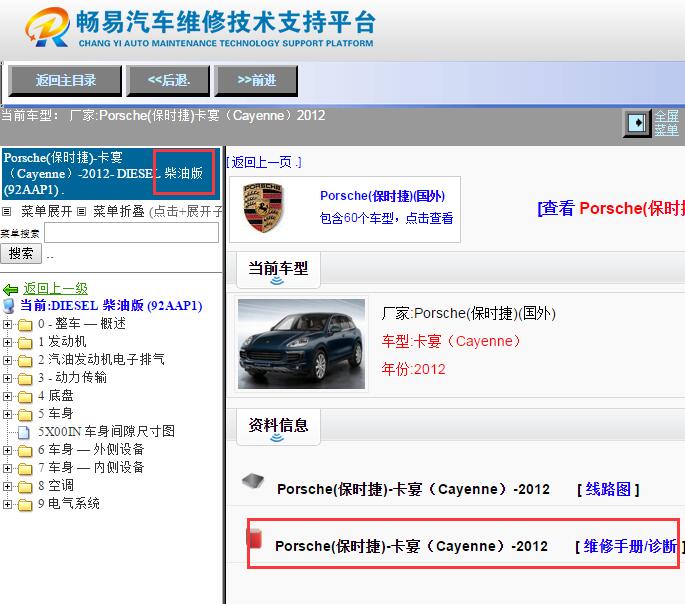Expand the 1 发动机 tree node
685x604 pixels.
click(x=7, y=342)
